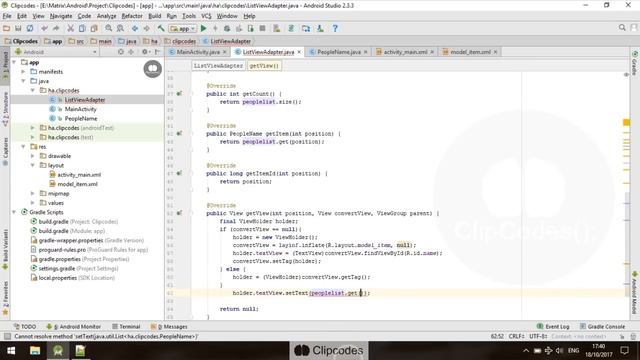This screenshot has height=360, width=640.
Task: Expand the ha.clipcodes (androidTest) package
Action: tap(33, 128)
